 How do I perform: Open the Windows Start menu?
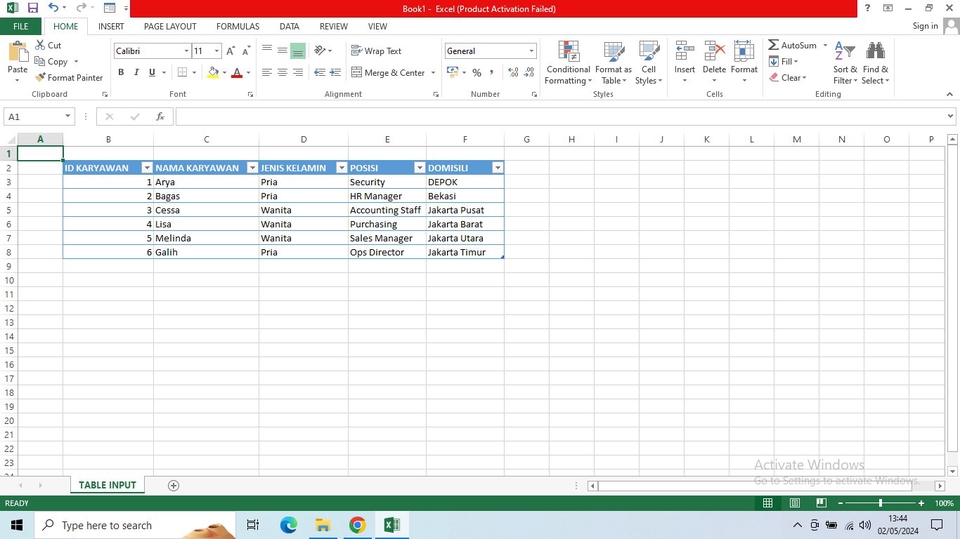pyautogui.click(x=17, y=525)
